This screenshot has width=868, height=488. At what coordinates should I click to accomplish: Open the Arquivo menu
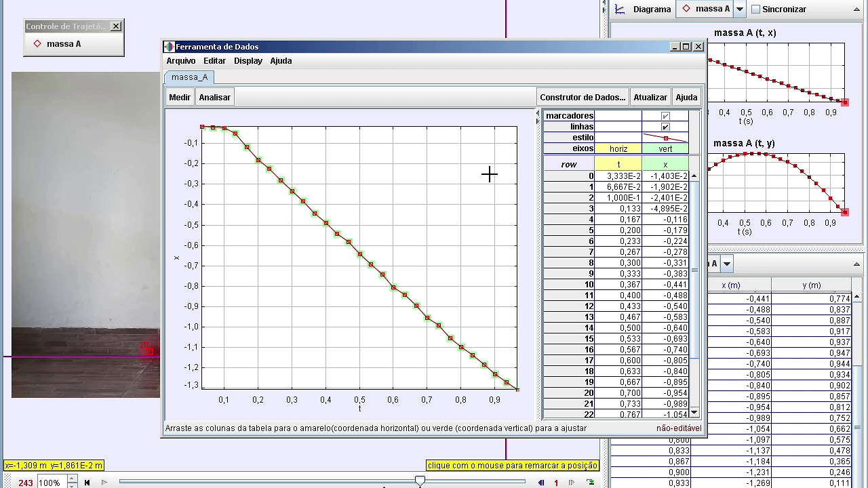click(181, 61)
